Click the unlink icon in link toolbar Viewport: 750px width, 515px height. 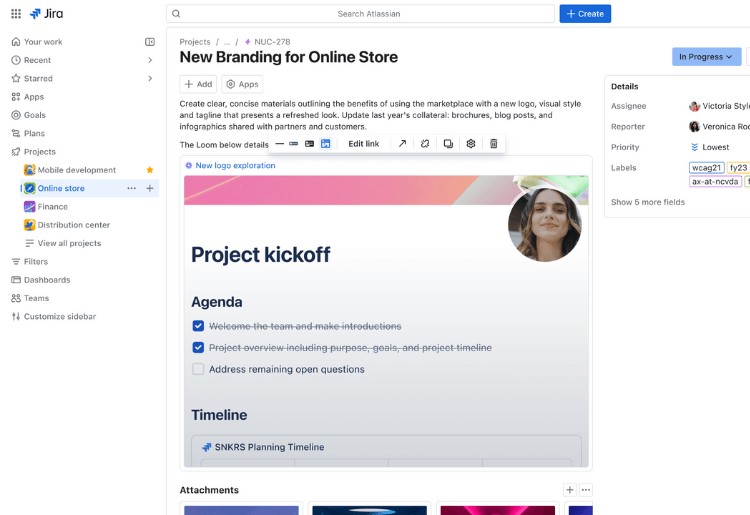click(x=425, y=144)
